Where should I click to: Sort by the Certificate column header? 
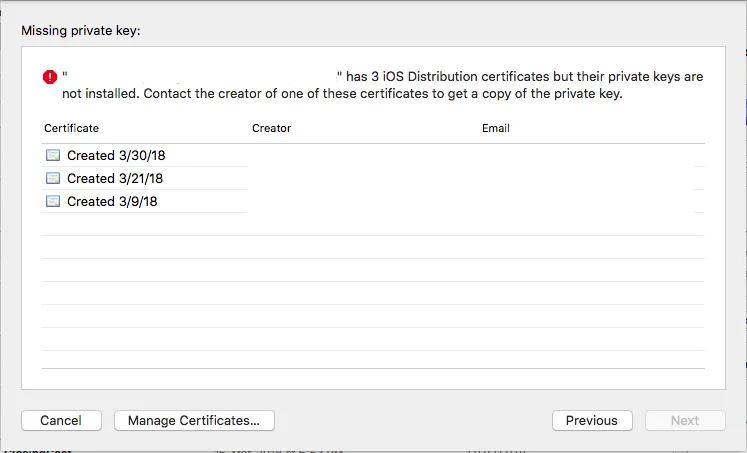pos(71,128)
